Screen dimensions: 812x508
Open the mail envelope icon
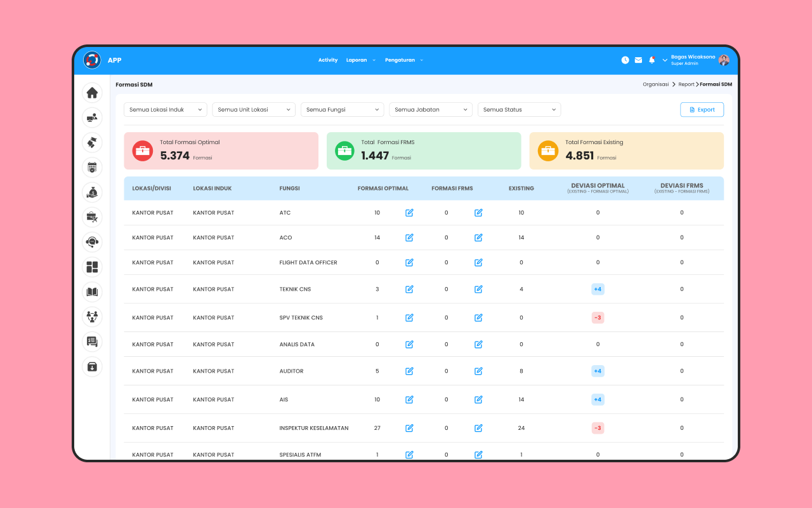[638, 60]
